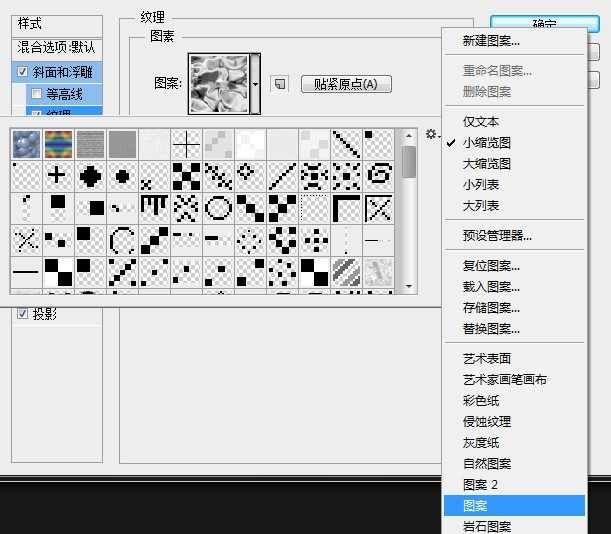The height and width of the screenshot is (534, 611).
Task: Click the pattern list scrollbar thumb
Action: point(409,162)
